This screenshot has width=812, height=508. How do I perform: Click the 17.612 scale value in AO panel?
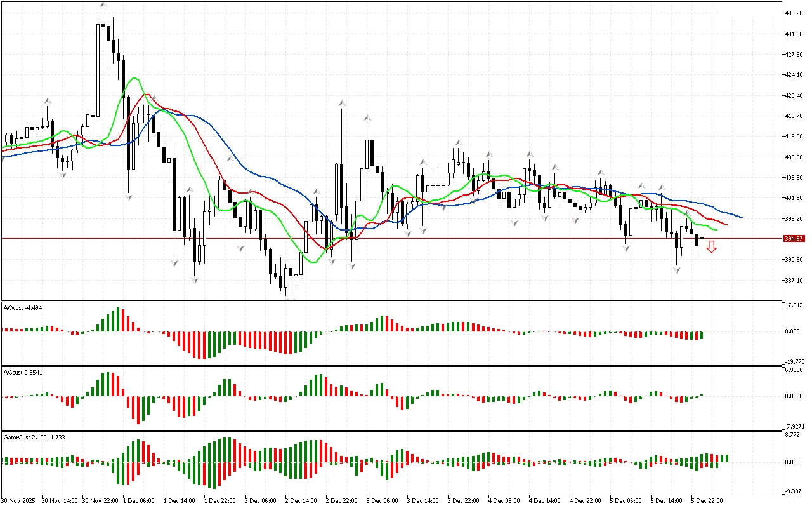(794, 305)
